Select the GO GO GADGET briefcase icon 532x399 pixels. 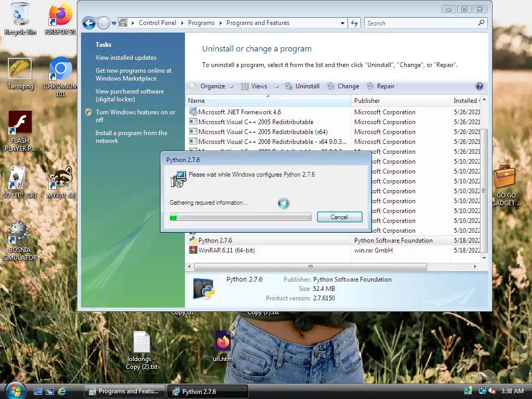506,185
